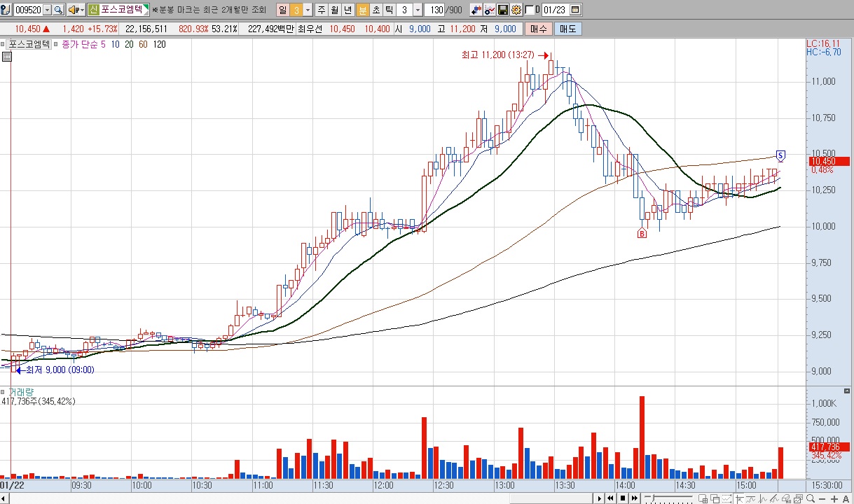Click the minus zoom-out icon at bottom right
This screenshot has width=854, height=504.
click(x=822, y=498)
